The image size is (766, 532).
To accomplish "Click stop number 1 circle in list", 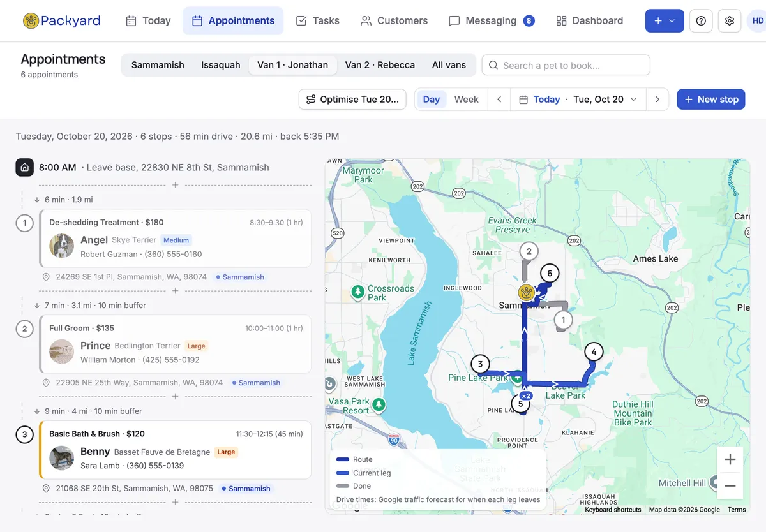I will [24, 223].
